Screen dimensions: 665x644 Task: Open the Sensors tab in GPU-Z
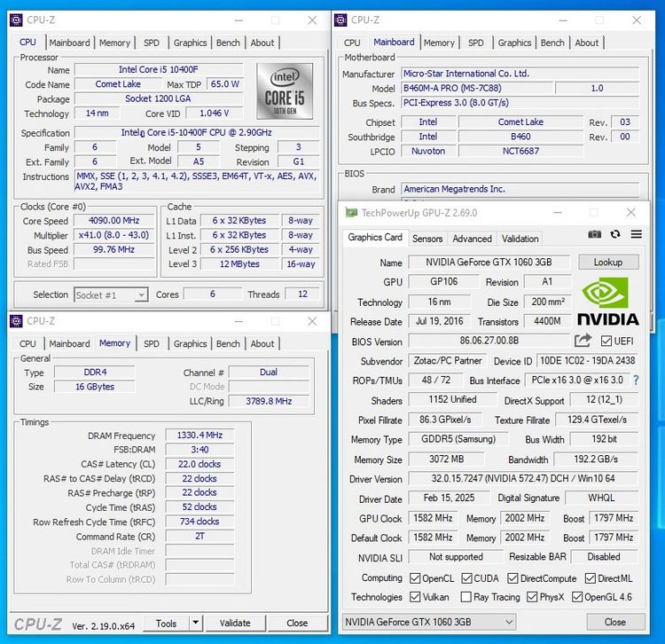tap(427, 239)
